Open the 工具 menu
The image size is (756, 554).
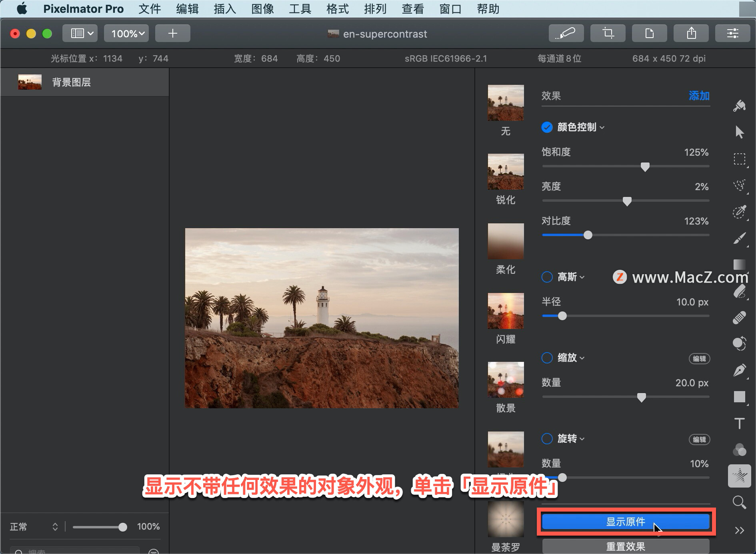tap(300, 9)
